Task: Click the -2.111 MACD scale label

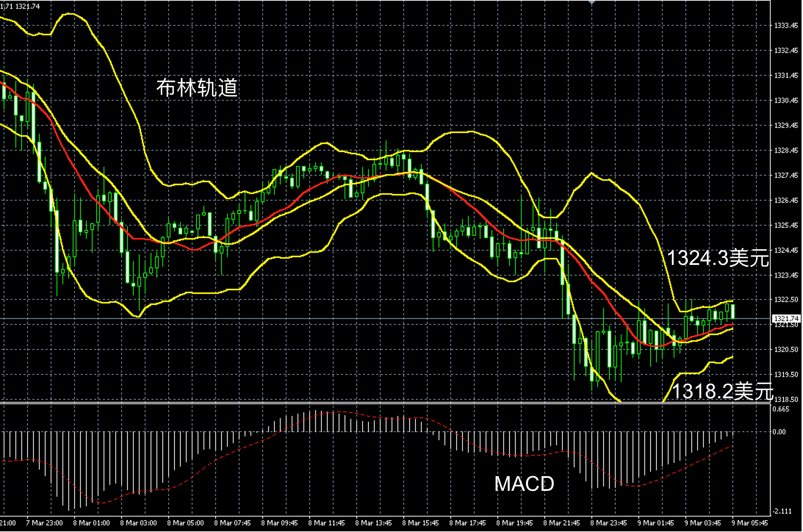Action: [x=782, y=511]
